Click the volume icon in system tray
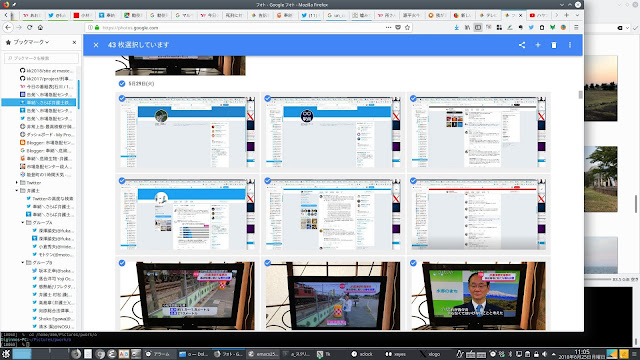Screen dimensions: 640x360 (544, 354)
